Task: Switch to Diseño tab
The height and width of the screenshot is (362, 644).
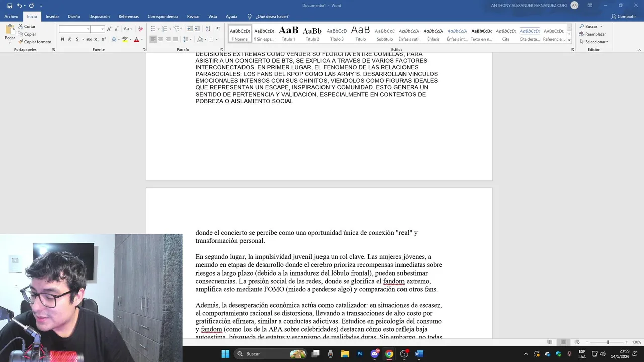Action: pos(74,16)
